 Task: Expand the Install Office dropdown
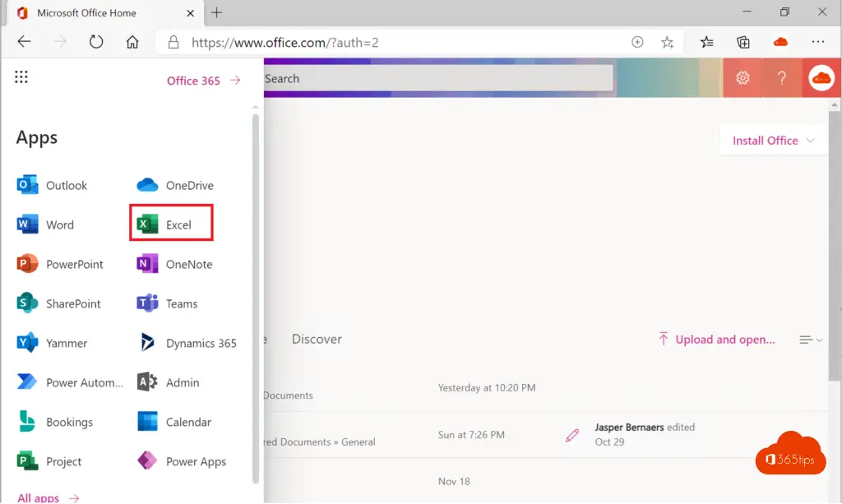[773, 141]
